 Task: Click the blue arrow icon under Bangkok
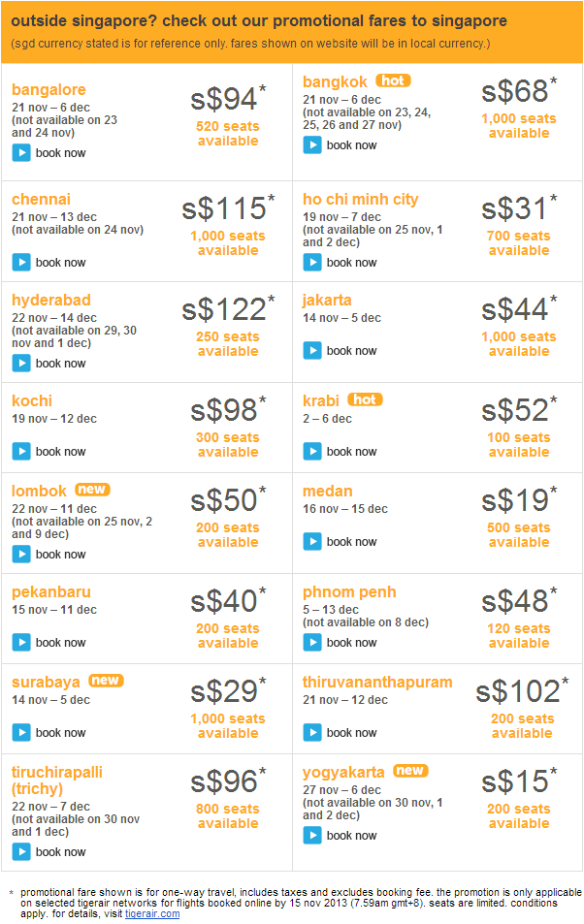point(312,145)
